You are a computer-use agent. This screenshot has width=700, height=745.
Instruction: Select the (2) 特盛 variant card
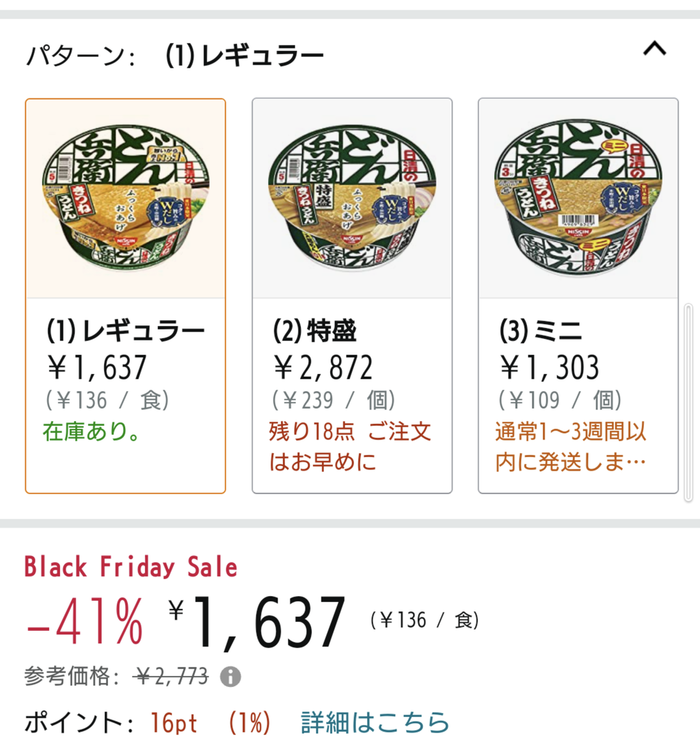352,296
